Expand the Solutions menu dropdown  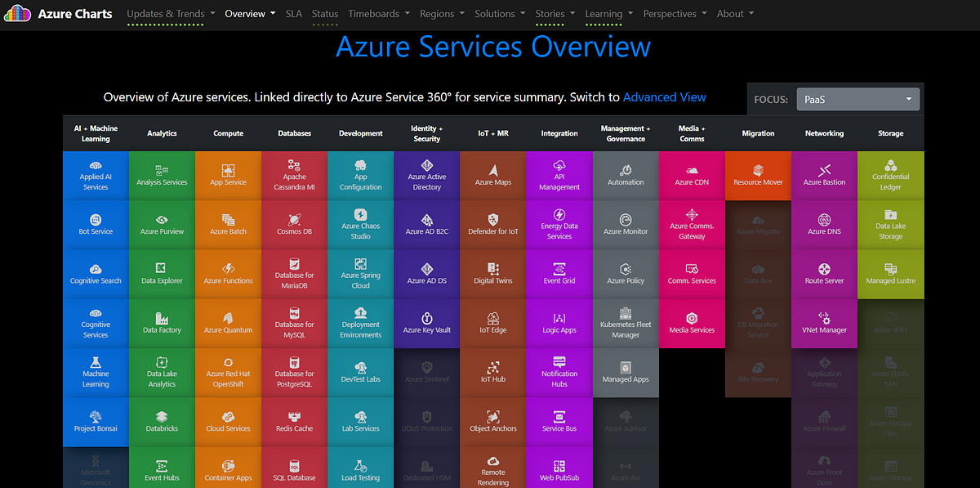(499, 13)
